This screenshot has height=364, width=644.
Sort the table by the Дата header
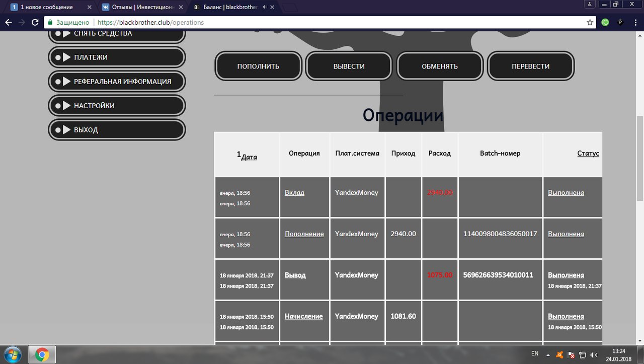click(x=249, y=157)
